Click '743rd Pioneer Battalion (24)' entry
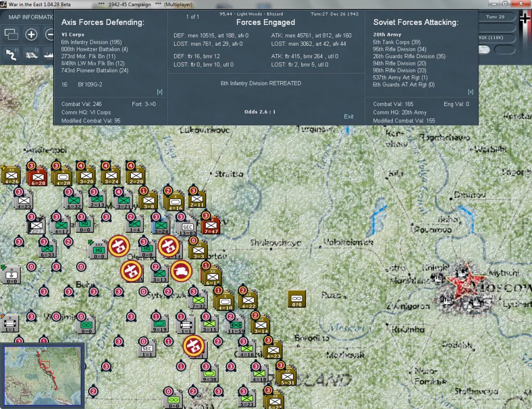The width and height of the screenshot is (532, 409). (95, 70)
